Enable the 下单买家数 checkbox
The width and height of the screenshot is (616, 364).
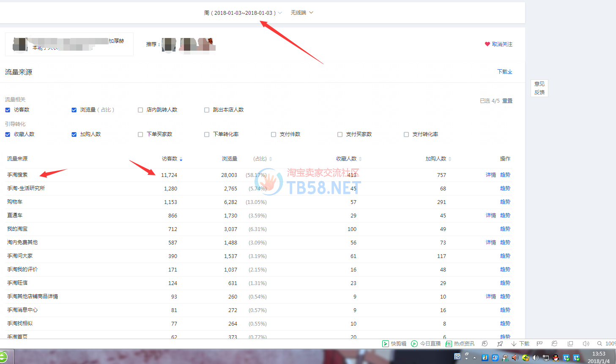click(x=140, y=134)
